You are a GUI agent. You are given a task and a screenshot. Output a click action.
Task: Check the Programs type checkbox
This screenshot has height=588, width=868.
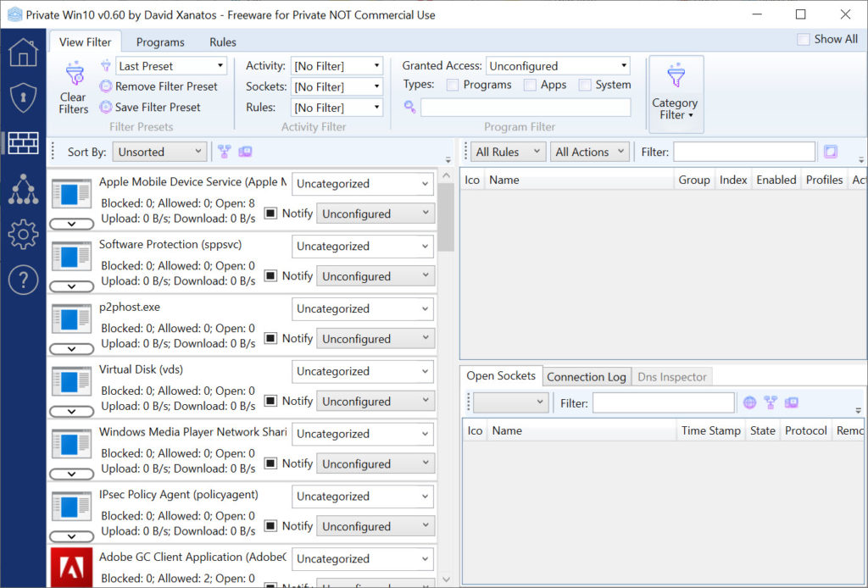(x=453, y=85)
